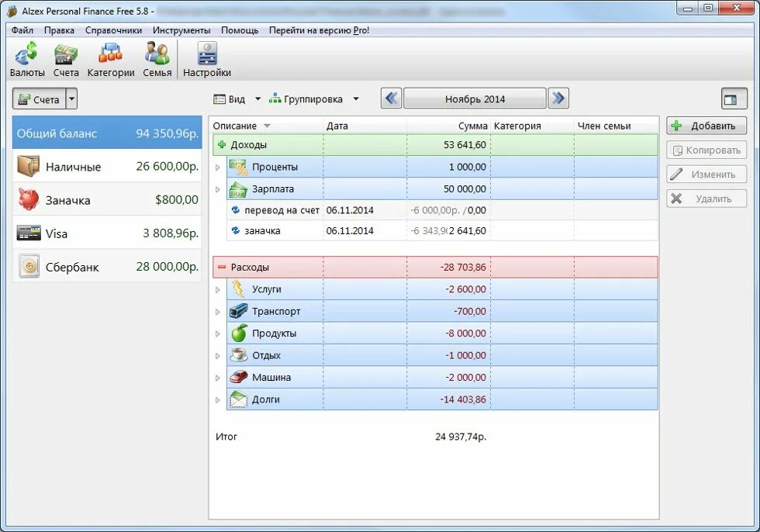This screenshot has height=532, width=760.
Task: Open the dropdown arrow beside Счета button
Action: pos(71,98)
